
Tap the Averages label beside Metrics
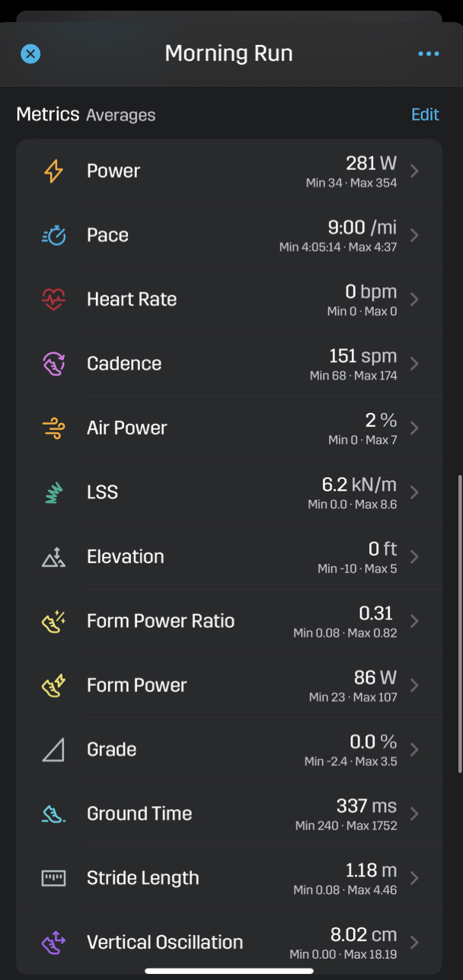coord(120,115)
